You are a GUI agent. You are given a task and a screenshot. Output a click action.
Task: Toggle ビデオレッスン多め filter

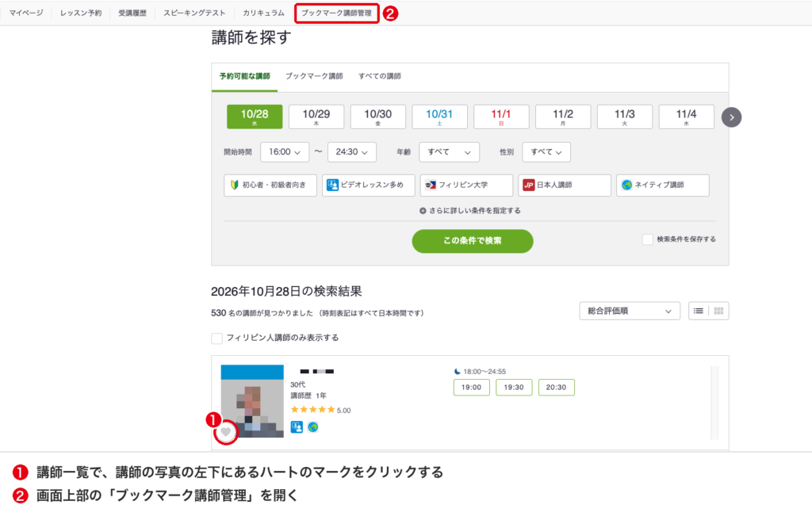coord(368,185)
